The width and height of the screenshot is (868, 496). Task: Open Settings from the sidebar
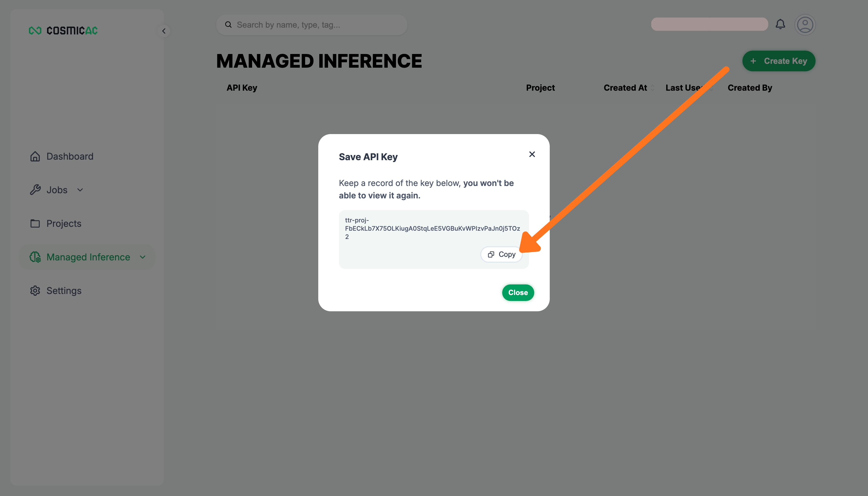point(64,291)
